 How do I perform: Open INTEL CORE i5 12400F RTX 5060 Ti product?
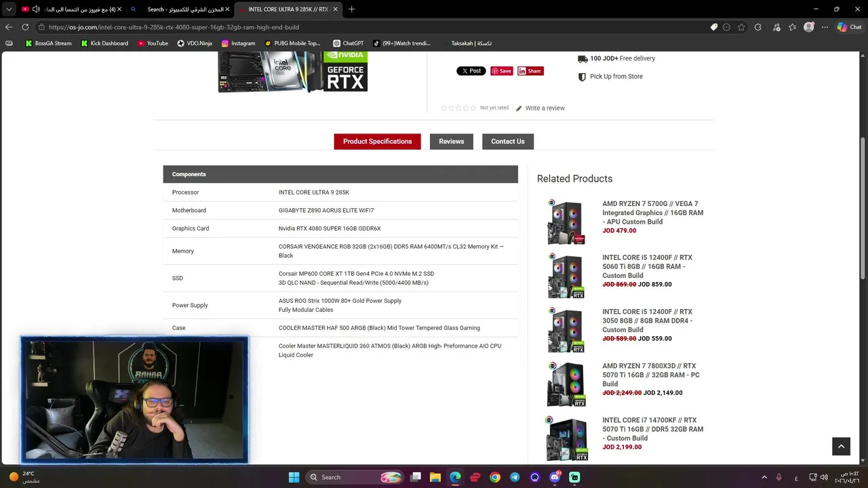pos(647,266)
